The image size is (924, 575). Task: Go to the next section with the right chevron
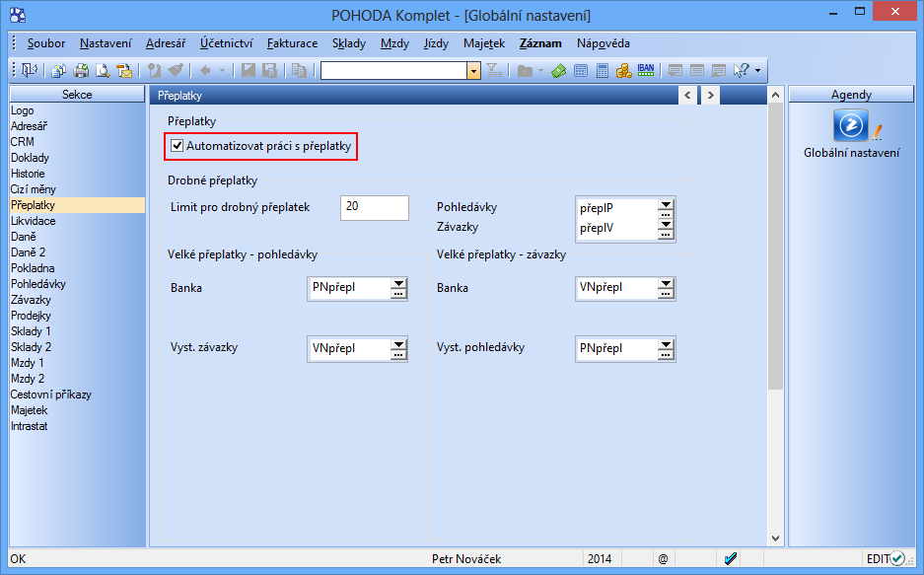[711, 95]
